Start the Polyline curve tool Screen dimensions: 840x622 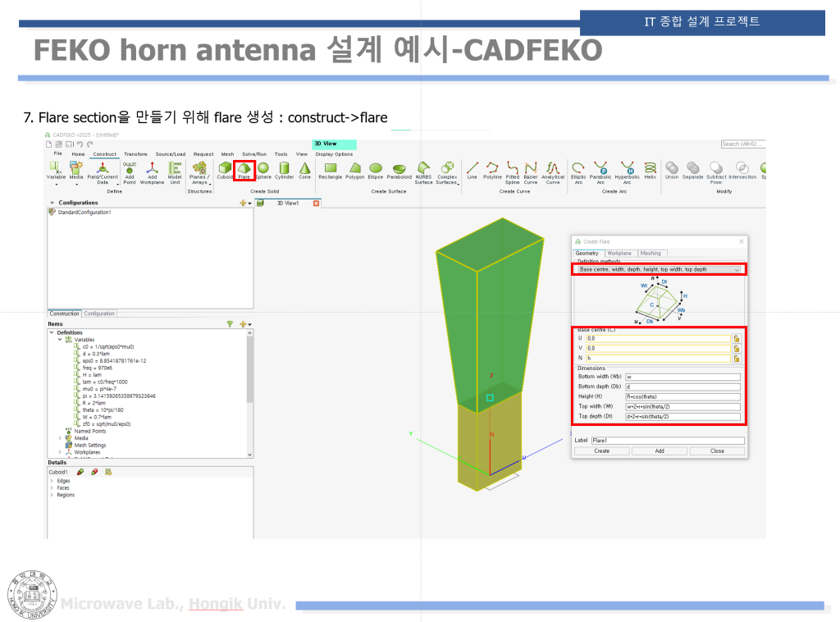tap(492, 171)
